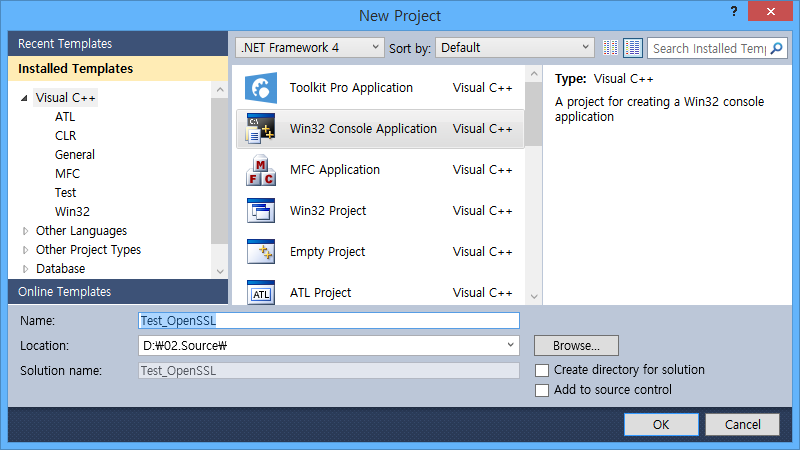Select the Win32 category

[72, 212]
